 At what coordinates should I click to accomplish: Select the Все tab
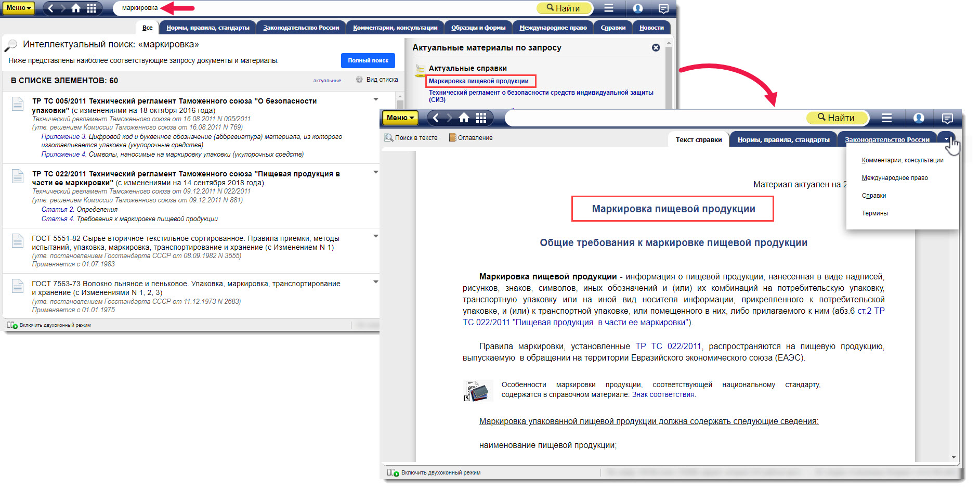[x=147, y=28]
